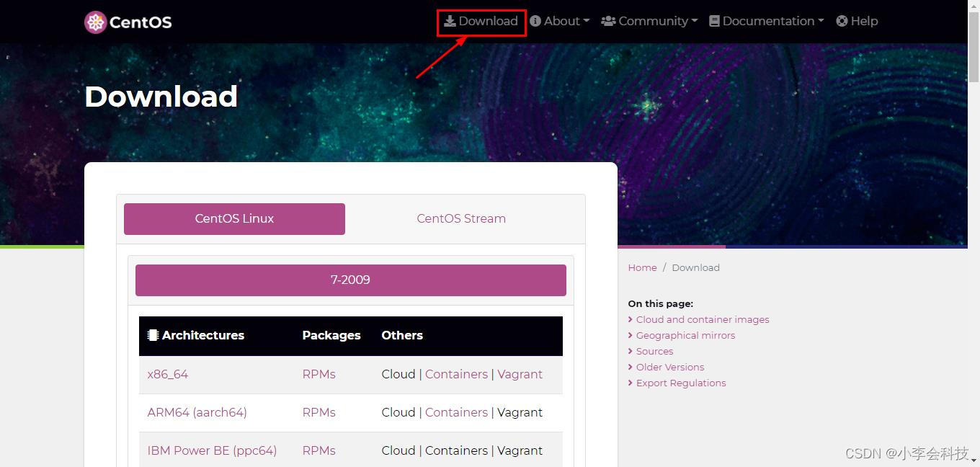Viewport: 980px width, 467px height.
Task: Click Containers text in IBM Power BE row
Action: [456, 450]
